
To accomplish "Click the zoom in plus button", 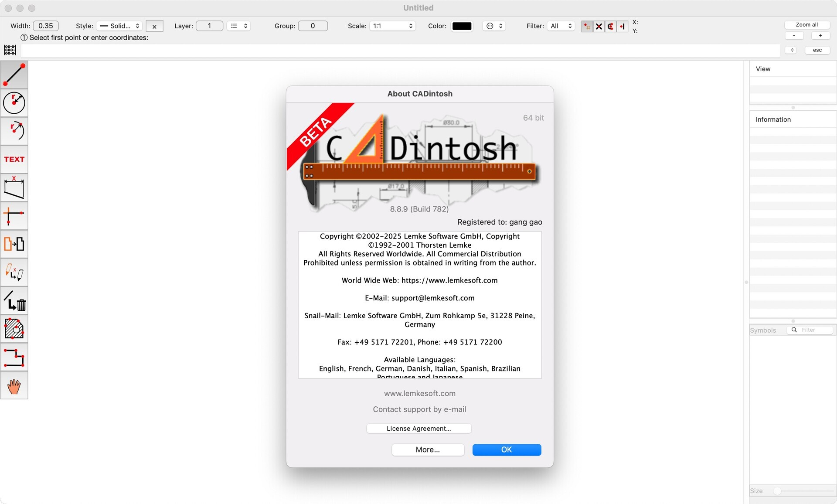I will [820, 36].
